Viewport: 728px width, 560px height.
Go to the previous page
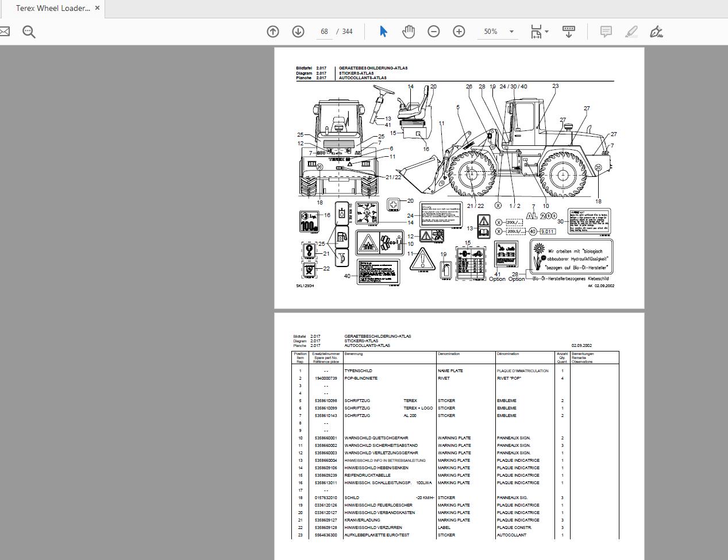tap(273, 32)
